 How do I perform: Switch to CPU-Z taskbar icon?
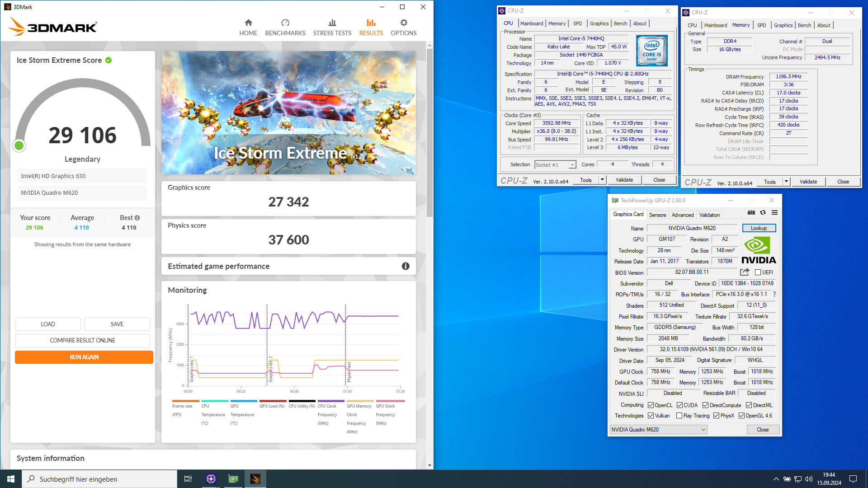[211, 479]
